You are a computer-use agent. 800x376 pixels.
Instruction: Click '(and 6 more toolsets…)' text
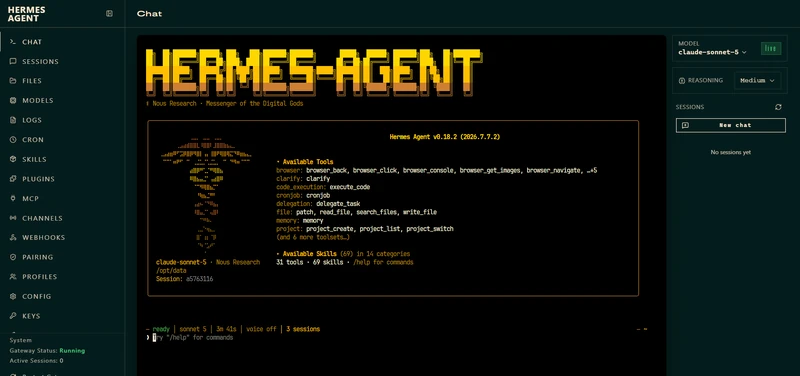(313, 237)
